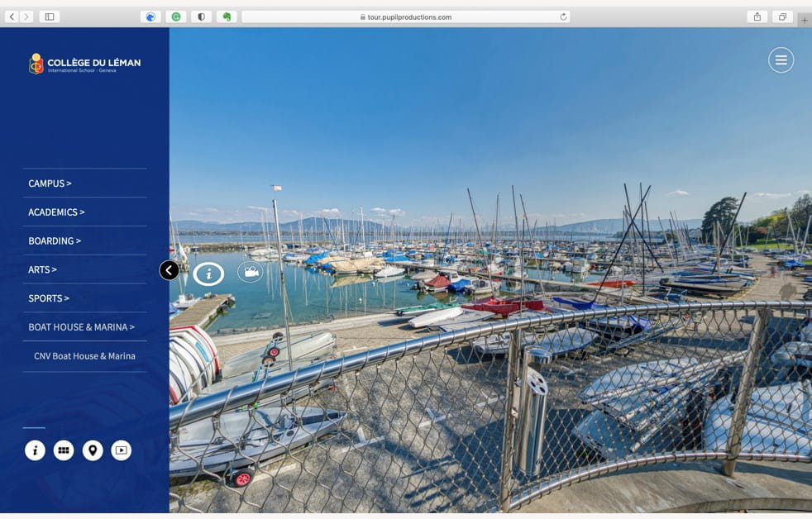Open the information hotspot on the panorama
Viewport: 812px width, 519px height.
[x=208, y=271]
